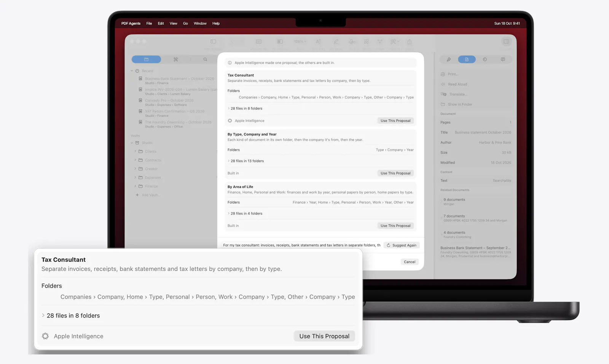Cancel the proposals dialog
The image size is (609, 364).
pyautogui.click(x=410, y=262)
